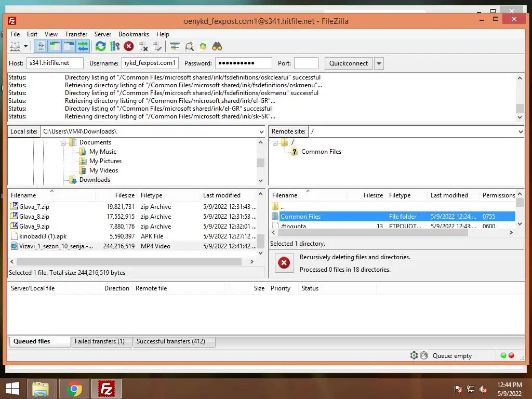The height and width of the screenshot is (399, 532).
Task: Open the View menu
Action: coord(51,34)
